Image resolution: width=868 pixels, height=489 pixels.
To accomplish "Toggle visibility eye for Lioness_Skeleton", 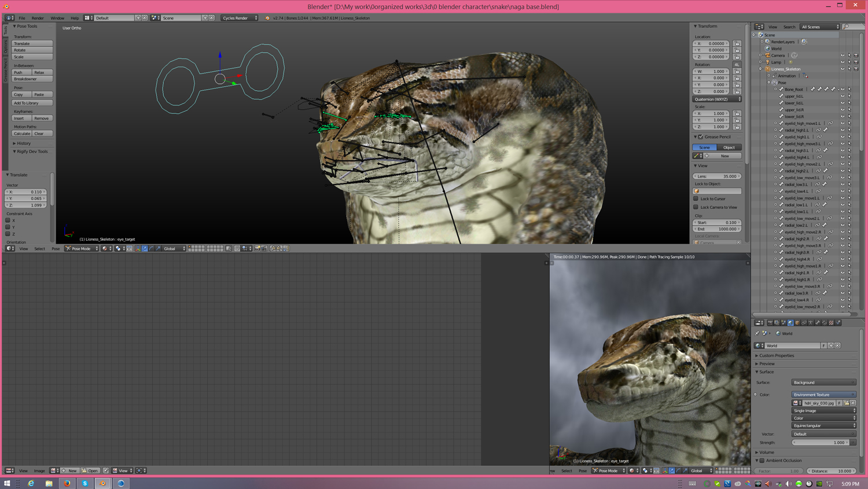I will 843,69.
